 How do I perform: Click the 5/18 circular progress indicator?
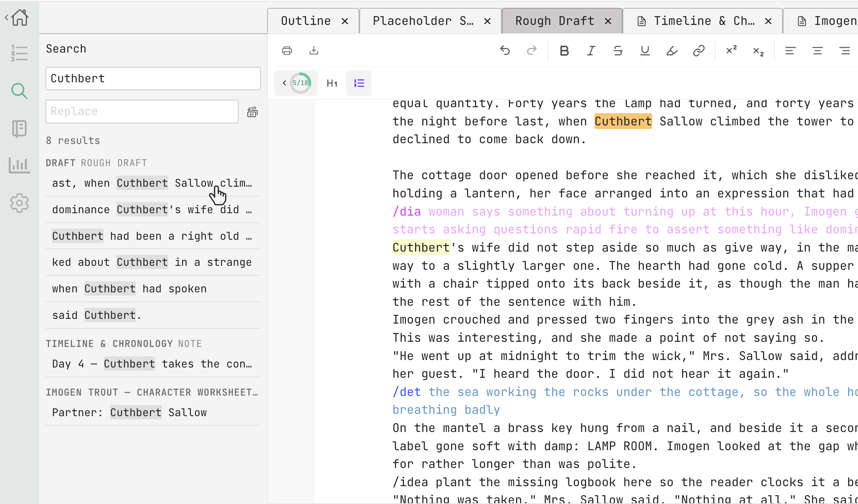(x=301, y=83)
